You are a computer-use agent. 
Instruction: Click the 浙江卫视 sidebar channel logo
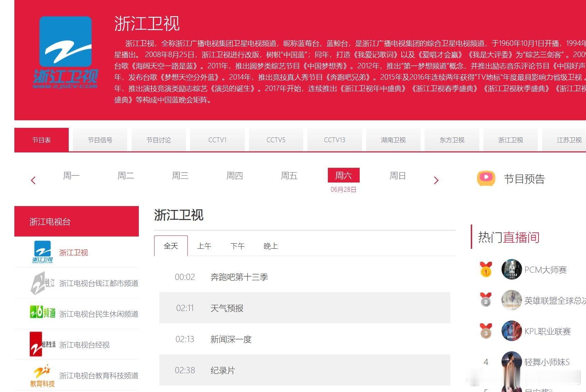click(42, 252)
